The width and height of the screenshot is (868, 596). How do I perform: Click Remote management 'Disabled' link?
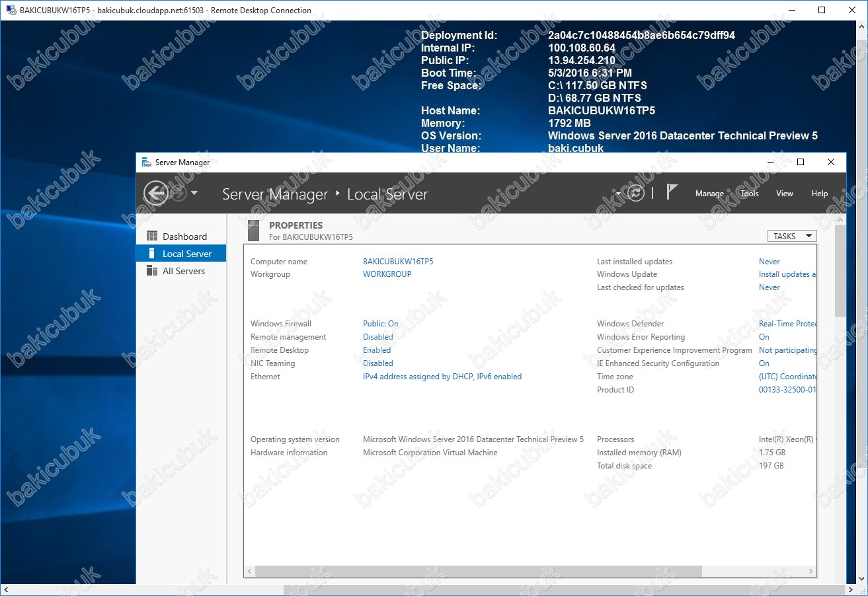click(x=378, y=337)
